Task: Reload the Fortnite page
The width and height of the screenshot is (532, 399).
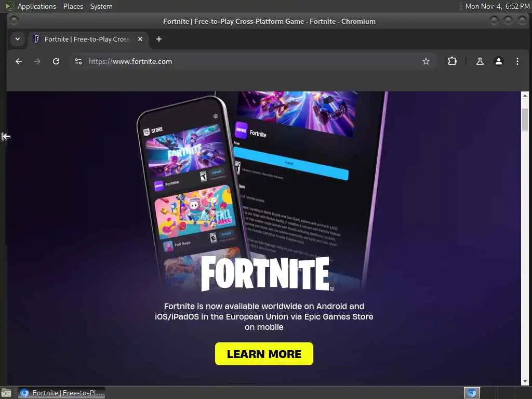Action: 56,61
